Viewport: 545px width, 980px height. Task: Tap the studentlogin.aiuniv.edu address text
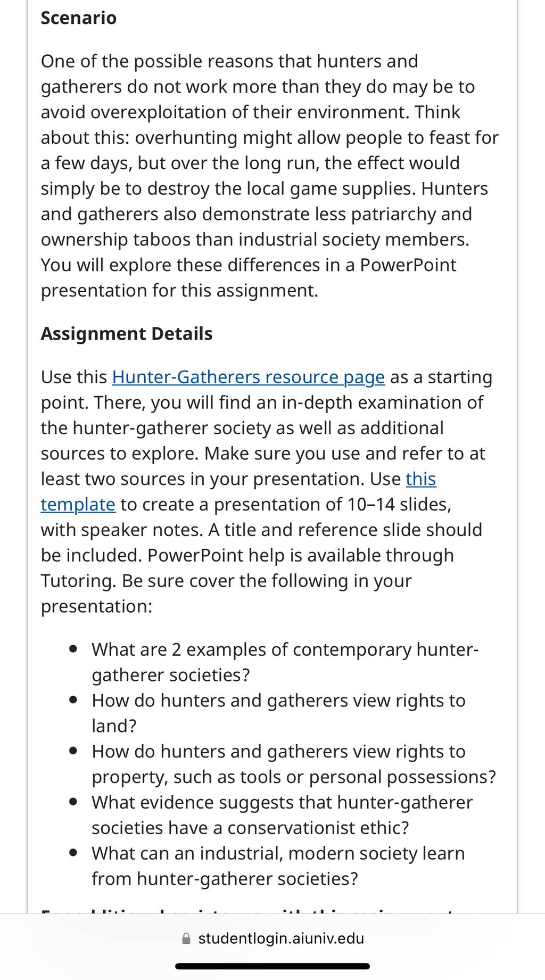[281, 938]
